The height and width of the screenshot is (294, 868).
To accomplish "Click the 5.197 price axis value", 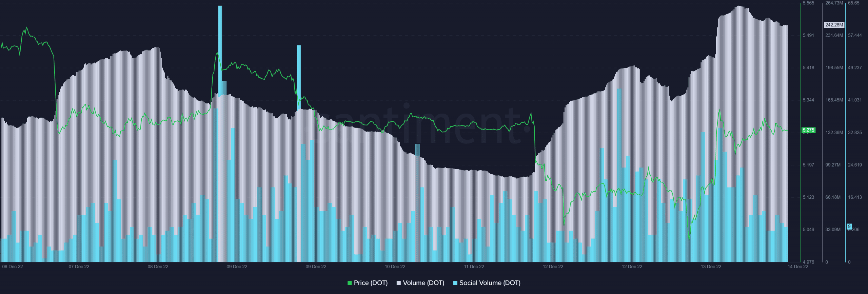I will (808, 165).
